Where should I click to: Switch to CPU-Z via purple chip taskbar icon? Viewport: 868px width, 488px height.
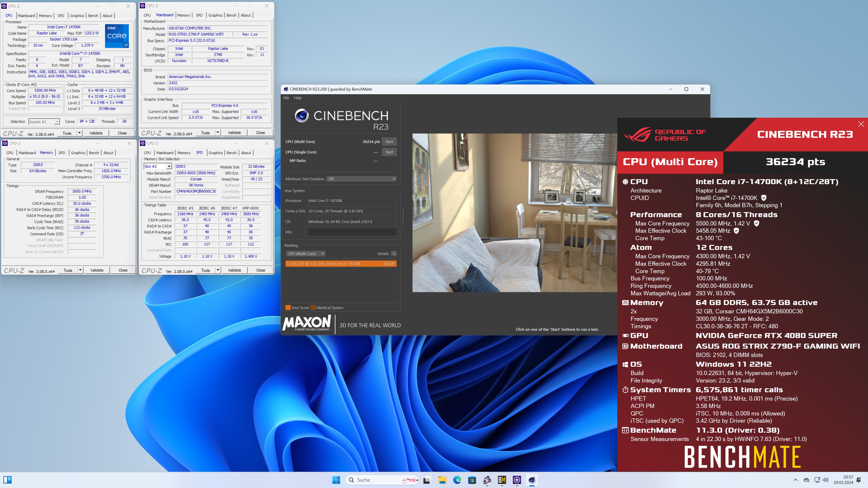(x=517, y=480)
